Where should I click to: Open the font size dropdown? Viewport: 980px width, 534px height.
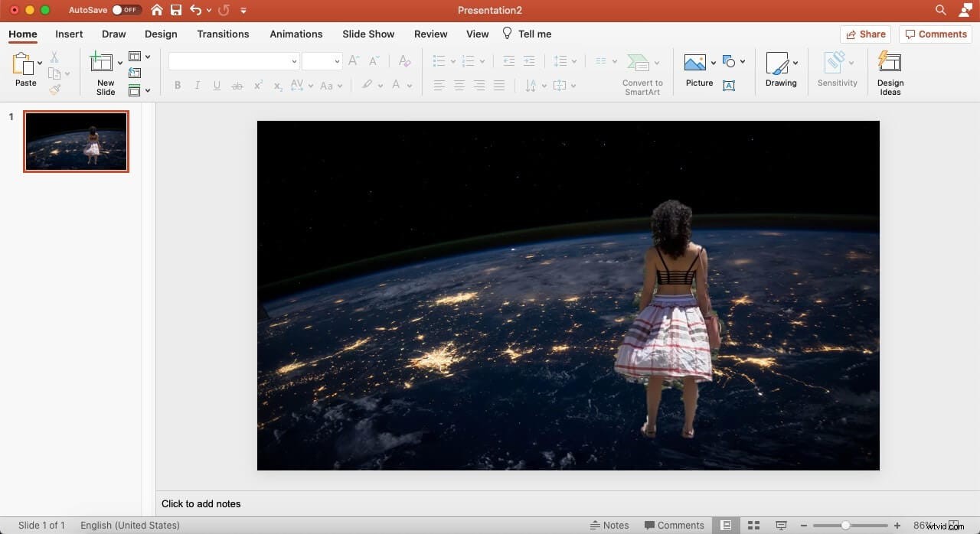point(336,60)
